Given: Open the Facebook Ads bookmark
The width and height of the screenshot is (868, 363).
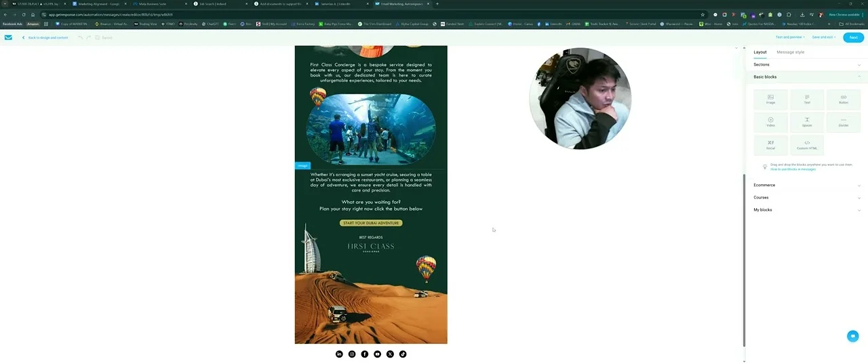Looking at the screenshot, I should pyautogui.click(x=12, y=24).
